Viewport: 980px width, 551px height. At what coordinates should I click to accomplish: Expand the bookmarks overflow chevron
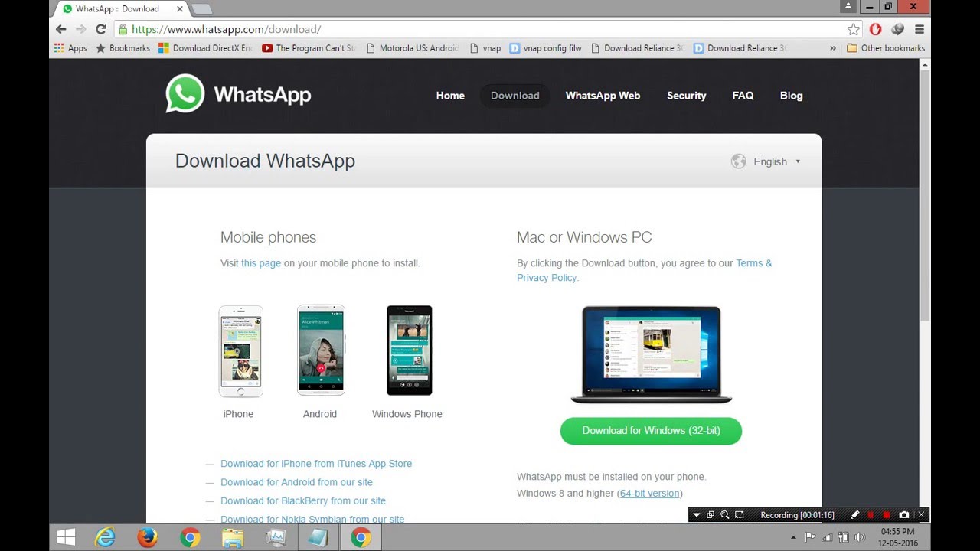coord(833,48)
